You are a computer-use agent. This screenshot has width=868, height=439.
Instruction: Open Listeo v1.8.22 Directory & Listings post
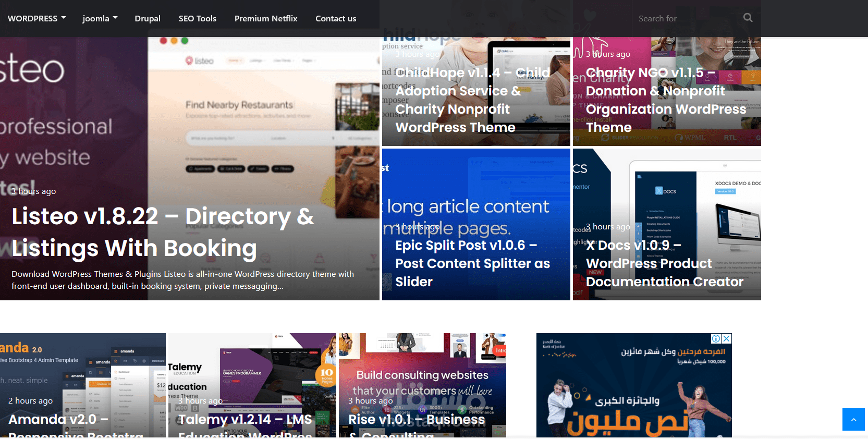click(163, 232)
